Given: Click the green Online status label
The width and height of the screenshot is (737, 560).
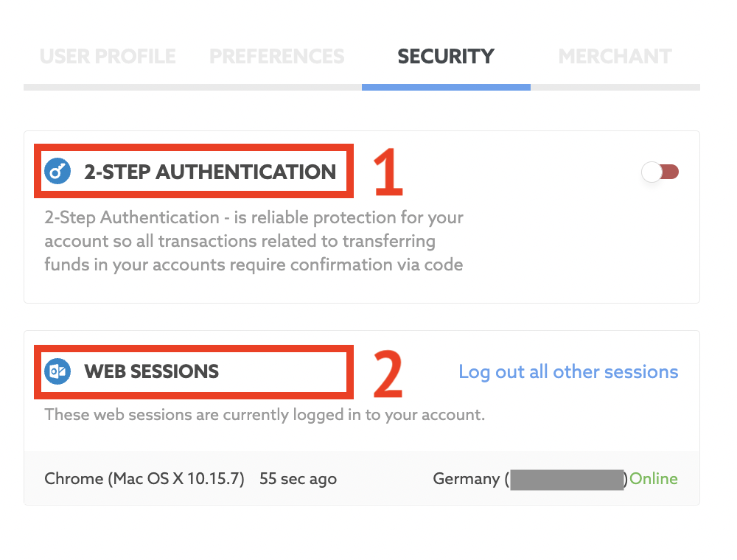Looking at the screenshot, I should (653, 479).
